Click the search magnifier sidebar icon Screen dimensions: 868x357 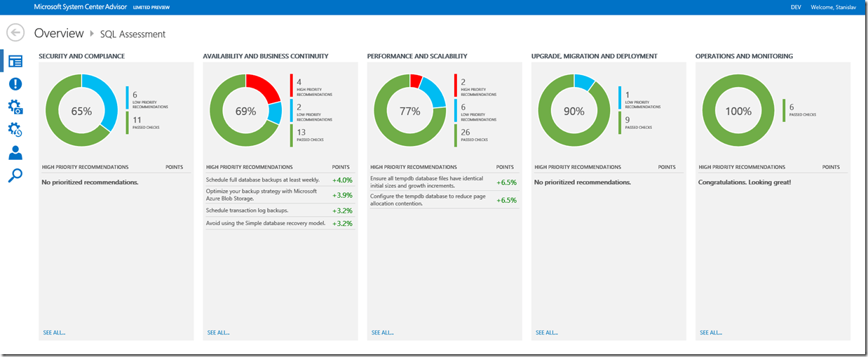(x=15, y=175)
